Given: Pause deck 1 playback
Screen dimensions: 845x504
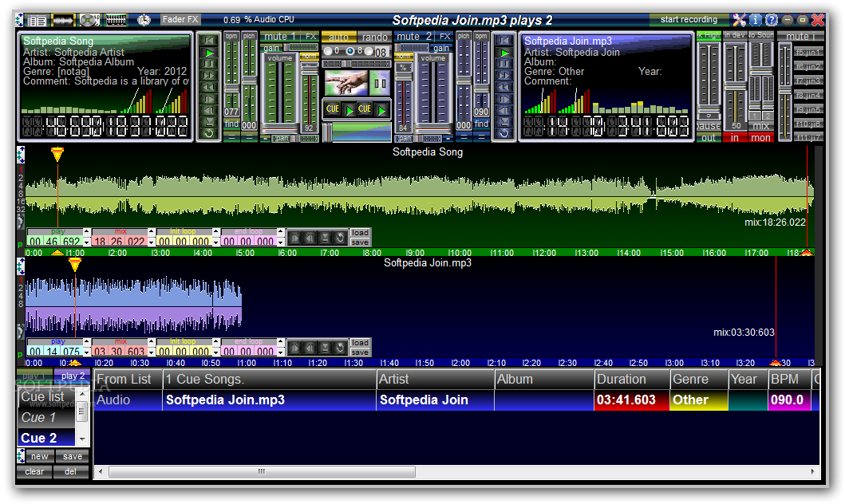Looking at the screenshot, I should click(209, 64).
